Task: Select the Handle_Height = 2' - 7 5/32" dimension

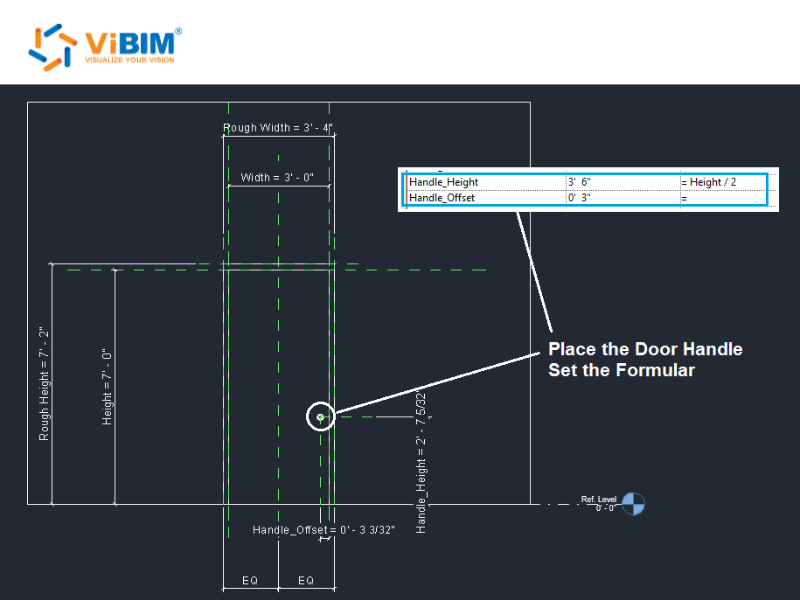Action: tap(421, 462)
